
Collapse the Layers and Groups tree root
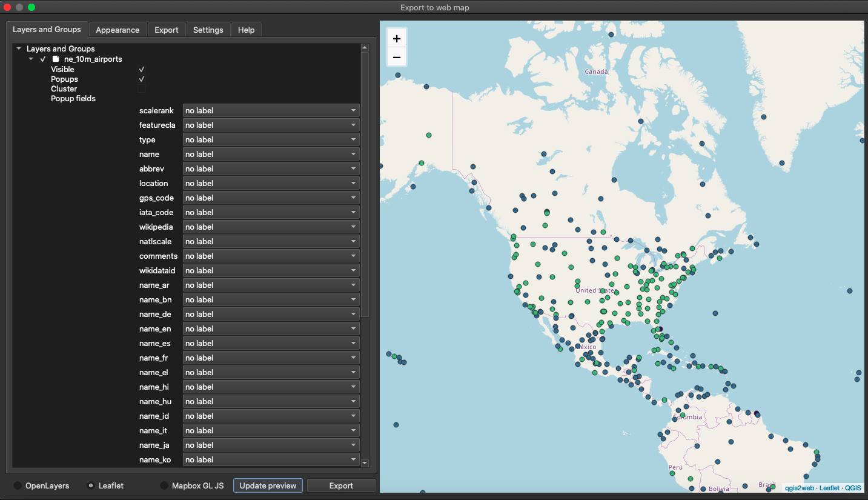click(19, 48)
